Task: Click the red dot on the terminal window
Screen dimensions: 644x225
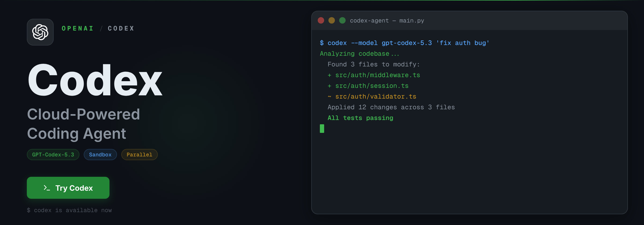Action: coord(321,20)
